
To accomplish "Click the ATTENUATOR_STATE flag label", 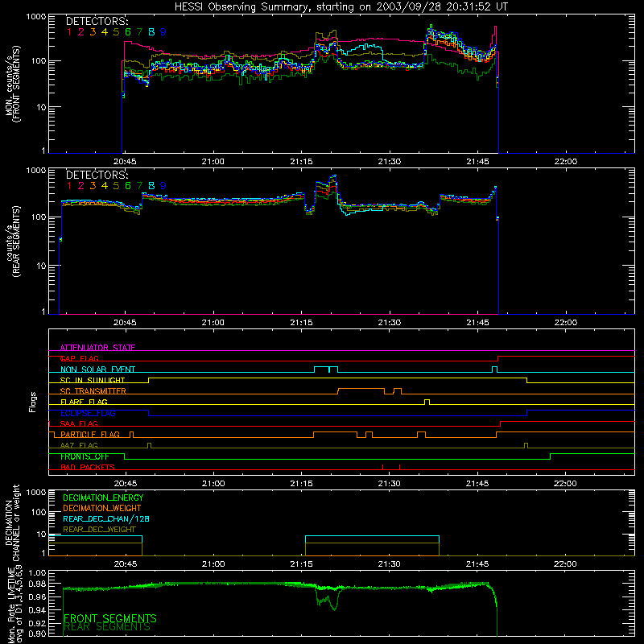I will [97, 348].
